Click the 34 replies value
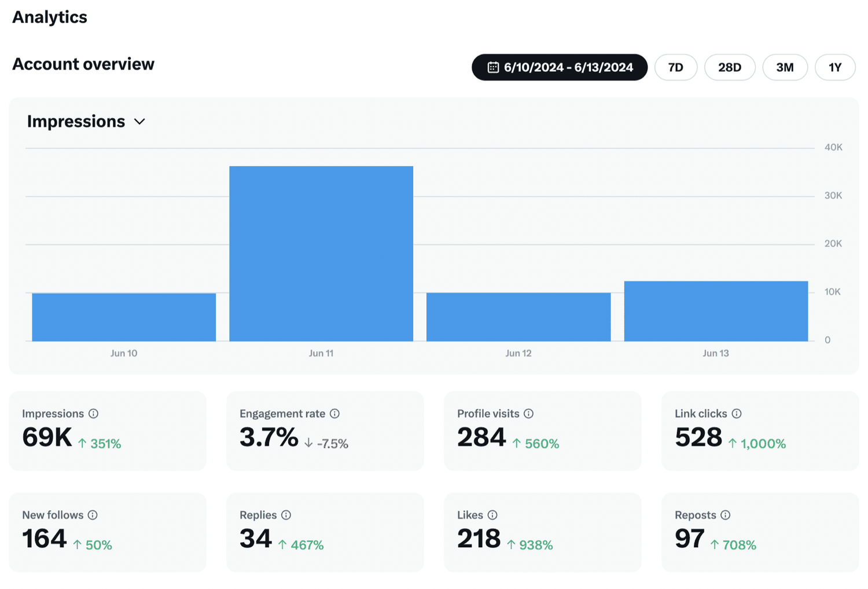 tap(256, 539)
